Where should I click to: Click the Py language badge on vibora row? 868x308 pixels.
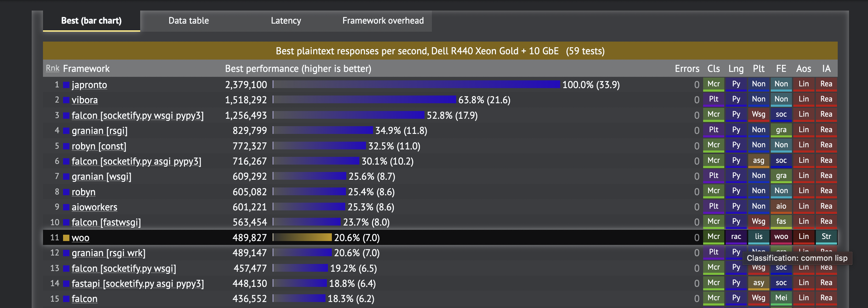coord(736,99)
